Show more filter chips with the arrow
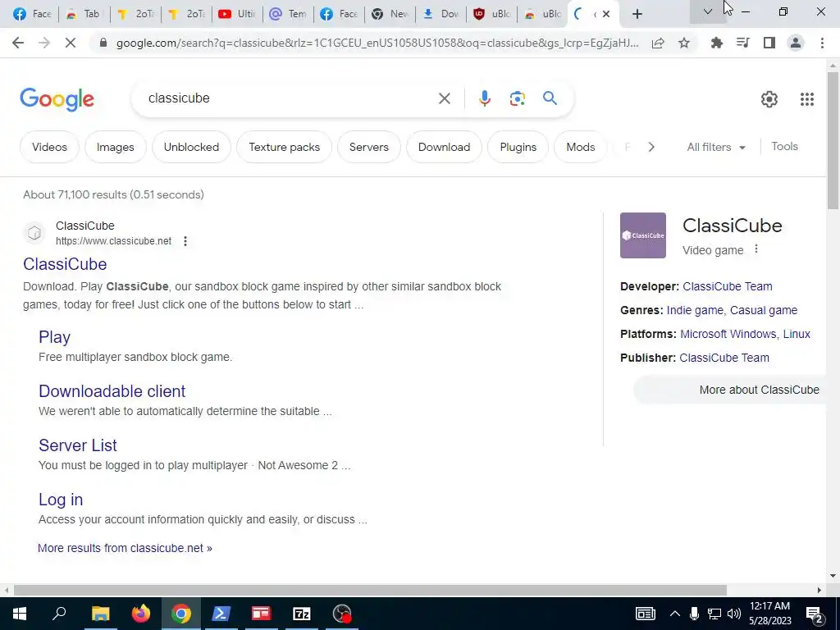This screenshot has height=630, width=840. (651, 147)
